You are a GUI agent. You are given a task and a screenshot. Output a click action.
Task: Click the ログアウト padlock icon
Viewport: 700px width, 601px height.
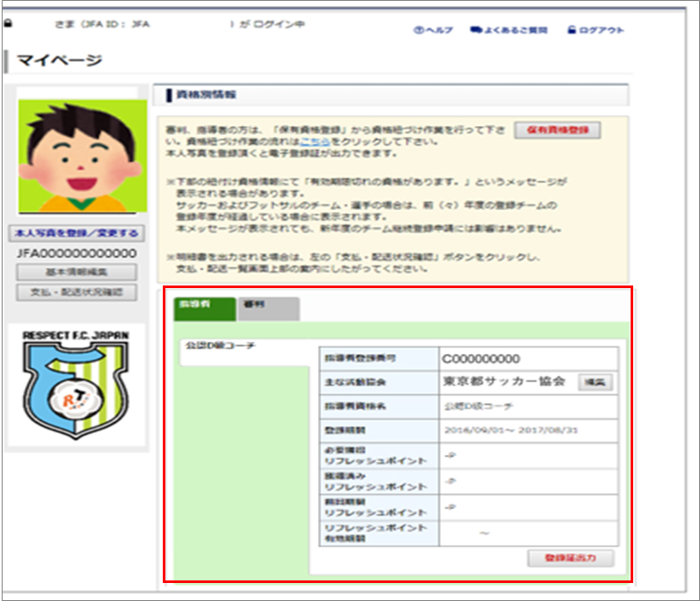[x=571, y=30]
